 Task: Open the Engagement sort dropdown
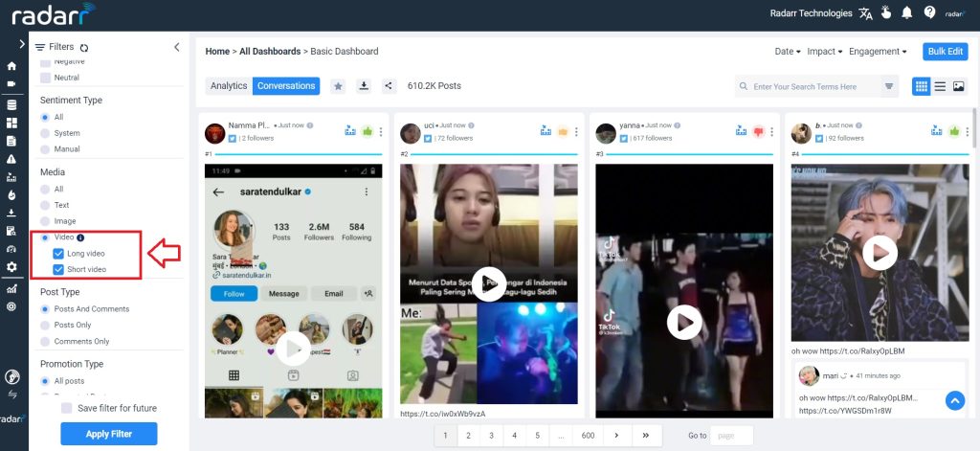[x=879, y=52]
